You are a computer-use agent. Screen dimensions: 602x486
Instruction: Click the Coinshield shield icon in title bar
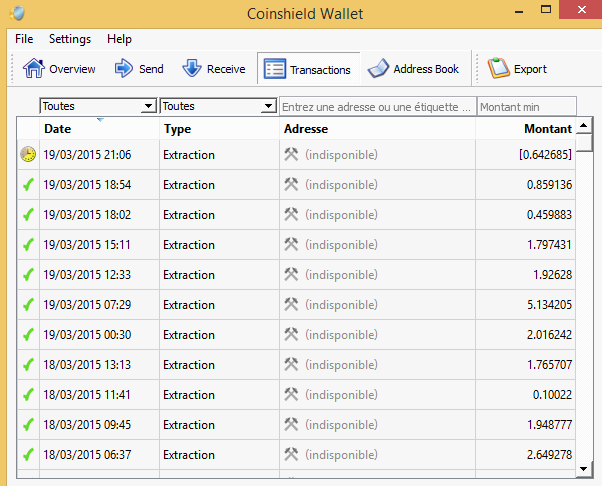coord(17,13)
